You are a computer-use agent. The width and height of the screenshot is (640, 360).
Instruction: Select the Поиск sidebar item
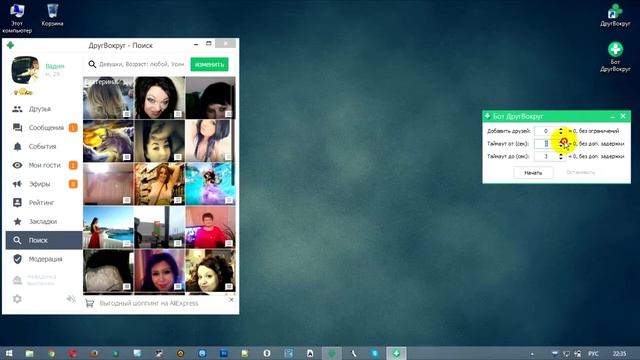pyautogui.click(x=44, y=240)
